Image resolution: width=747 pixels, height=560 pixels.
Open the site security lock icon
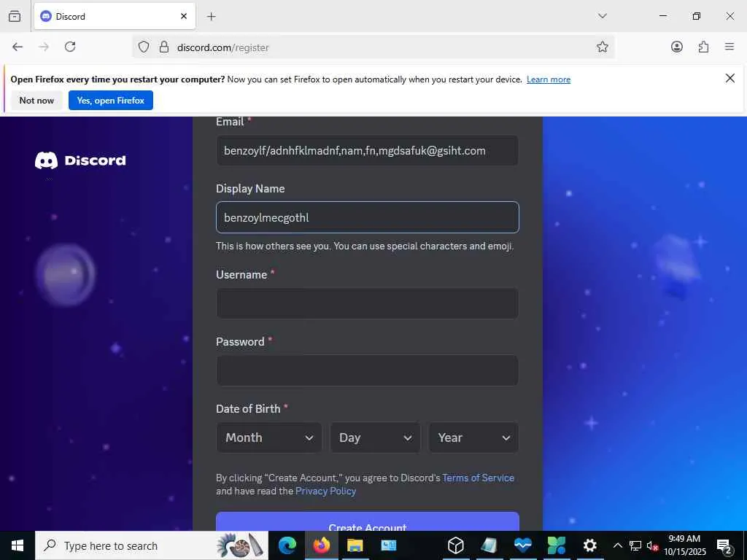coord(164,47)
